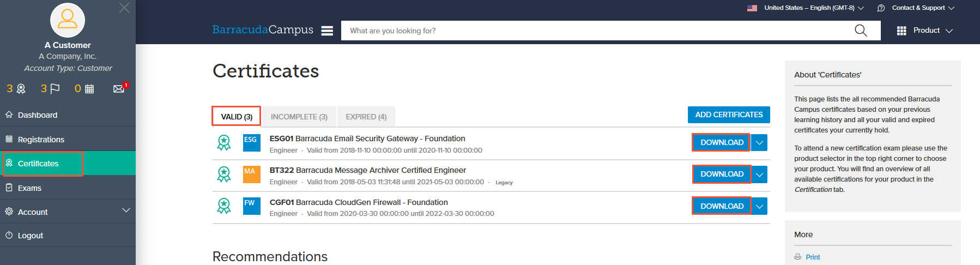Viewport: 980px width, 265px height.
Task: Open the Contact & Support dropdown
Action: (916, 8)
